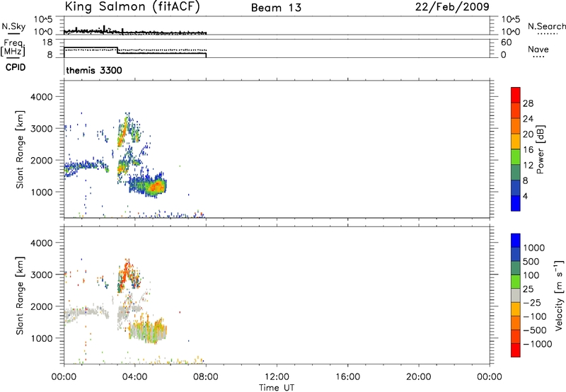This screenshot has height=392, width=566.
Task: Click the "04:00" time tick label
Action: point(134,377)
